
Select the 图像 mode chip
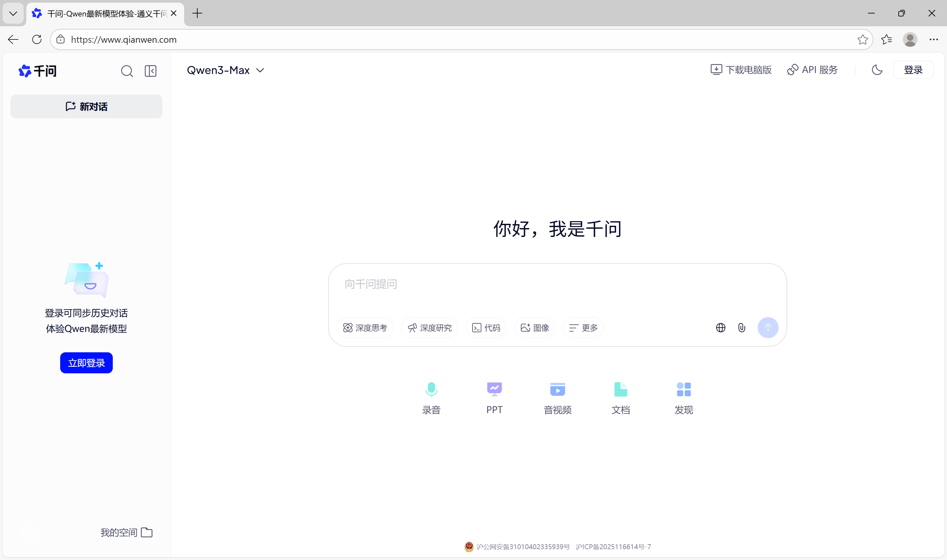tap(535, 328)
